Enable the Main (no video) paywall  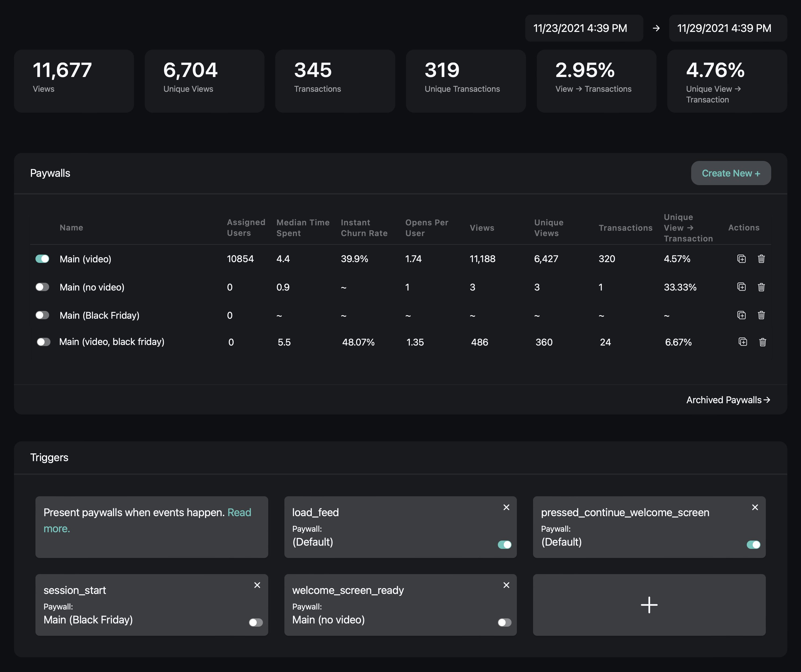pyautogui.click(x=42, y=287)
